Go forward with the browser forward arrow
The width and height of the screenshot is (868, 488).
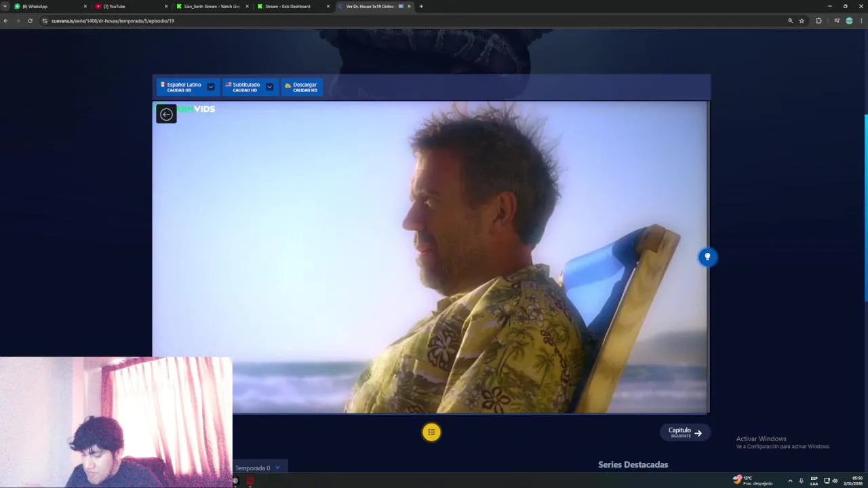click(x=18, y=21)
